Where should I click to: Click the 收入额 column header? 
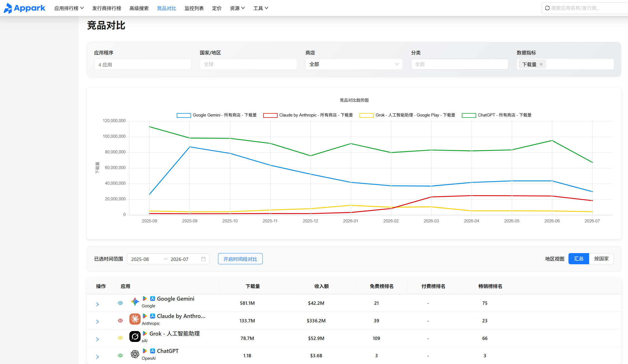tap(321, 286)
